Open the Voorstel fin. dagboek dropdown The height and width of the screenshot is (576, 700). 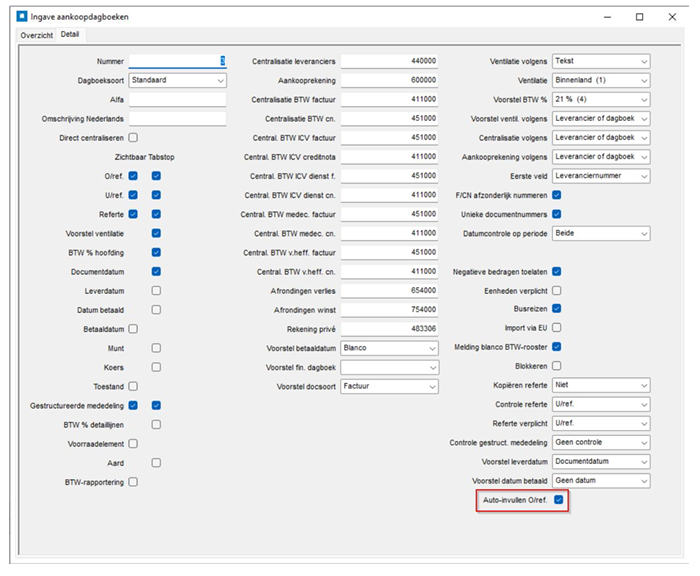389,367
